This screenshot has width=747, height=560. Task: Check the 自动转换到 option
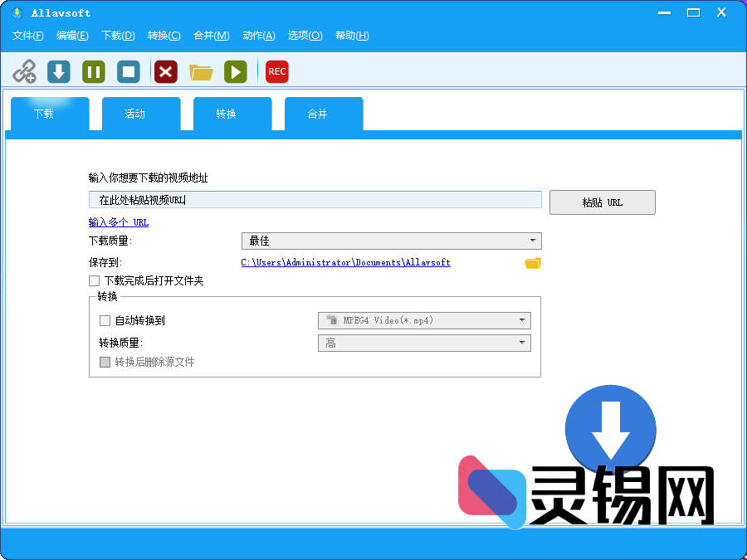(105, 320)
